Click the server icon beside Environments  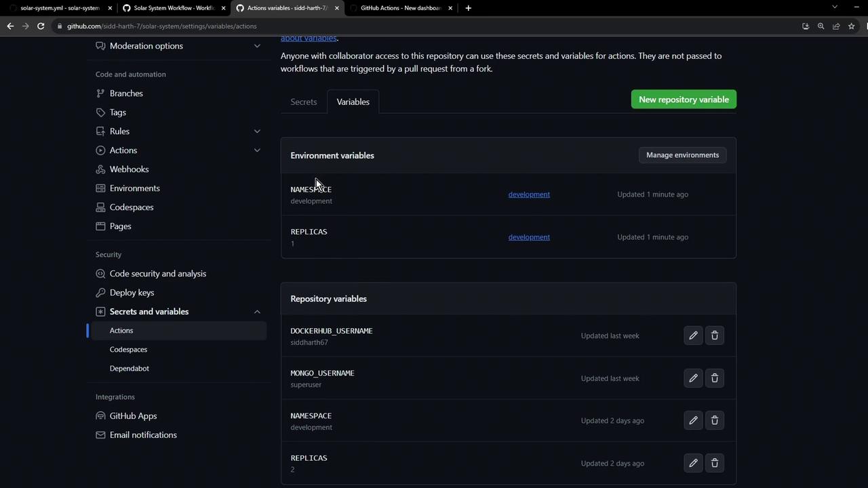coord(100,188)
